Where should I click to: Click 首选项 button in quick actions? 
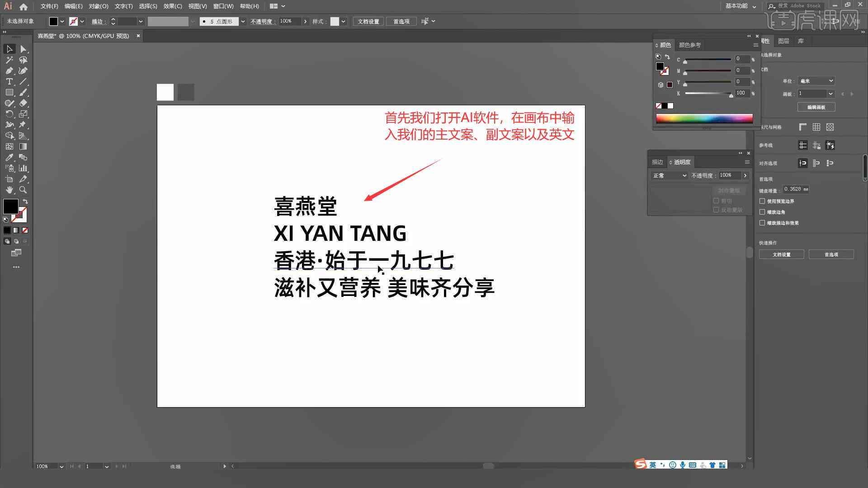point(832,254)
